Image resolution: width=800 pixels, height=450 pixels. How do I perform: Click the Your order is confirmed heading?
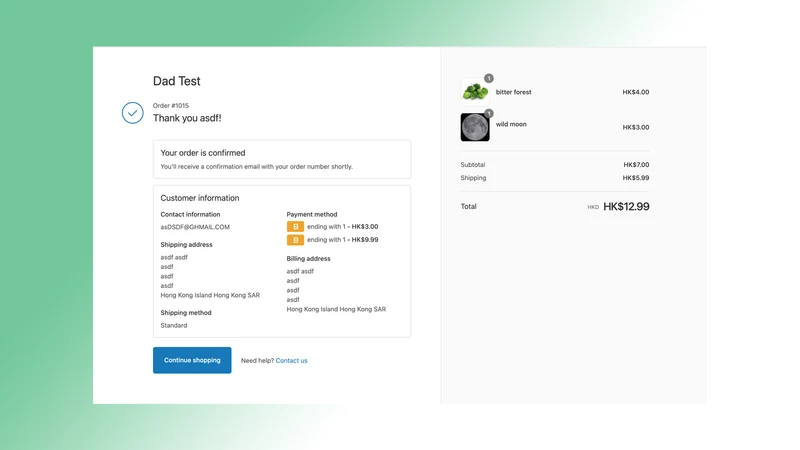203,153
